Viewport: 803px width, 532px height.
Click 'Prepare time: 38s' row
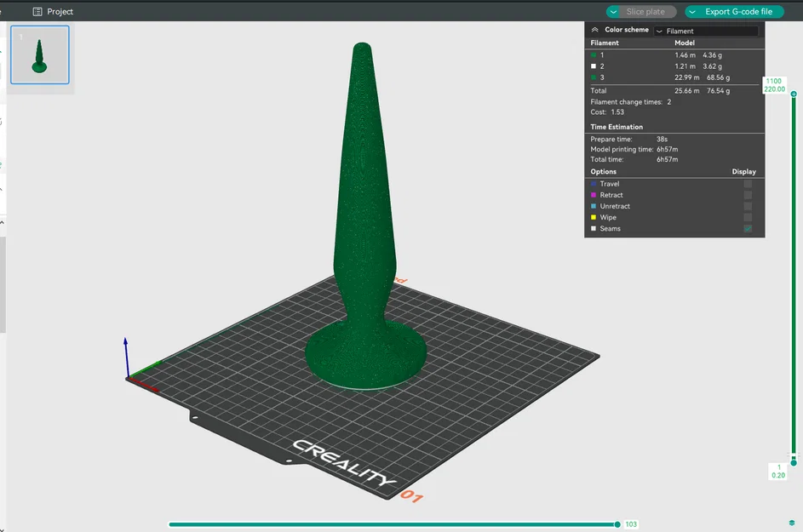click(x=629, y=140)
